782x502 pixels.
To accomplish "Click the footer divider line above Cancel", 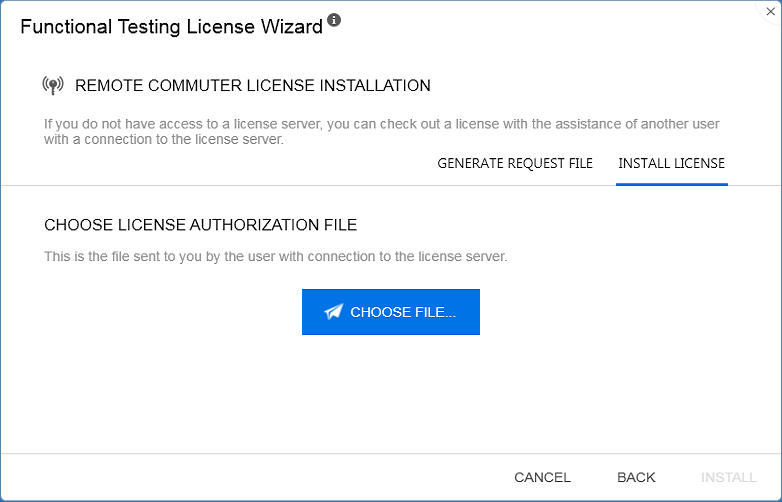I will 300,454.
